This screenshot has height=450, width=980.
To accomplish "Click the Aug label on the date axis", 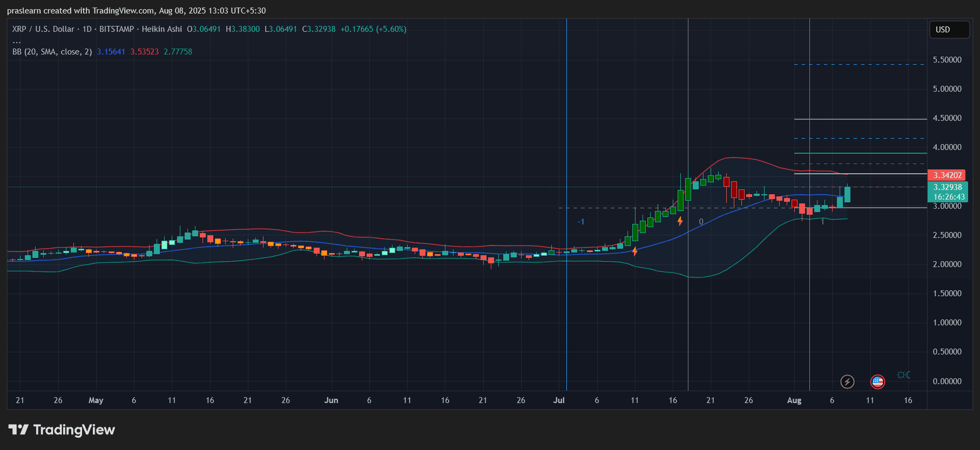I will 794,400.
